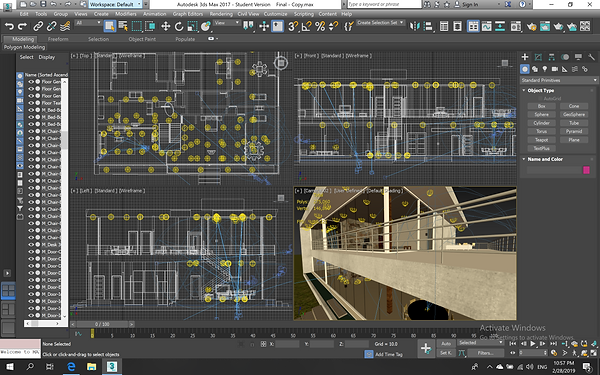Click the Teapot primitive button
Viewport: 600px width, 375px height.
[x=541, y=140]
